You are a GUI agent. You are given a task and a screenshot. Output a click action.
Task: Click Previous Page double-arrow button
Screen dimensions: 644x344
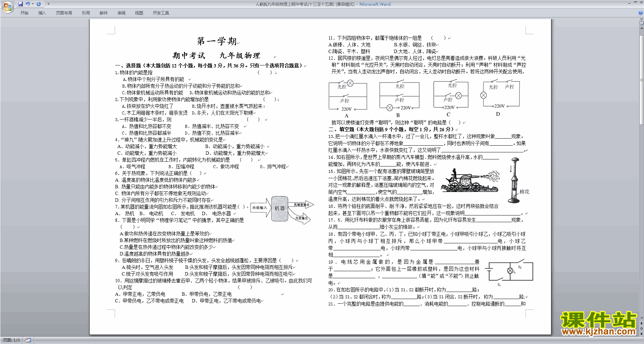coord(642,323)
